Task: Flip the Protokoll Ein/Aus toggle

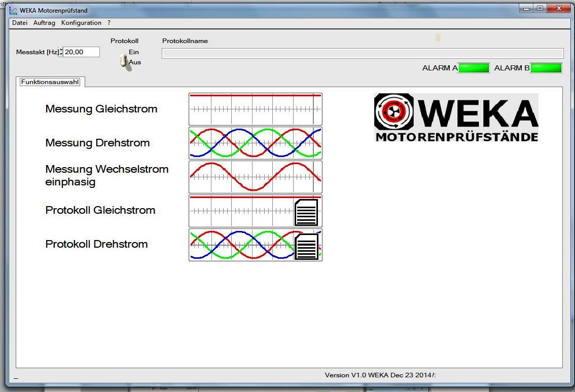Action: click(124, 59)
